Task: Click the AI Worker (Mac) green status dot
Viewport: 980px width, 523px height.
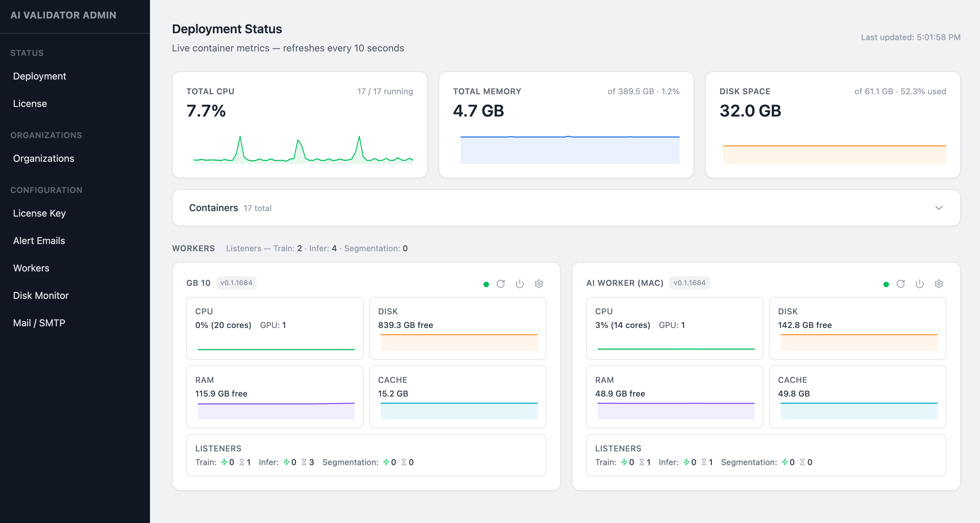Action: 886,284
